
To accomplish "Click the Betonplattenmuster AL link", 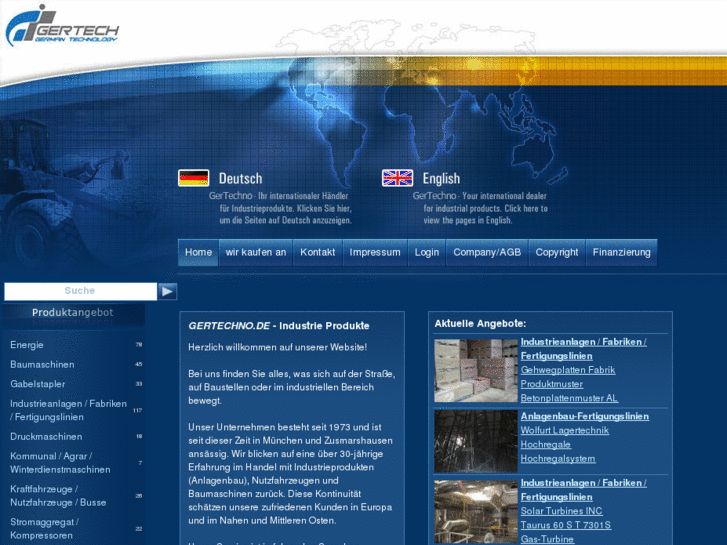I will 569,398.
